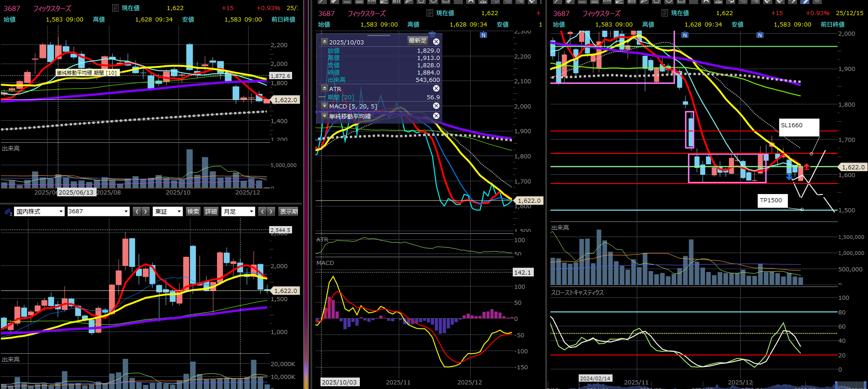This screenshot has width=868, height=389.
Task: Expand the 単純移動平均線 section
Action: pyautogui.click(x=325, y=116)
